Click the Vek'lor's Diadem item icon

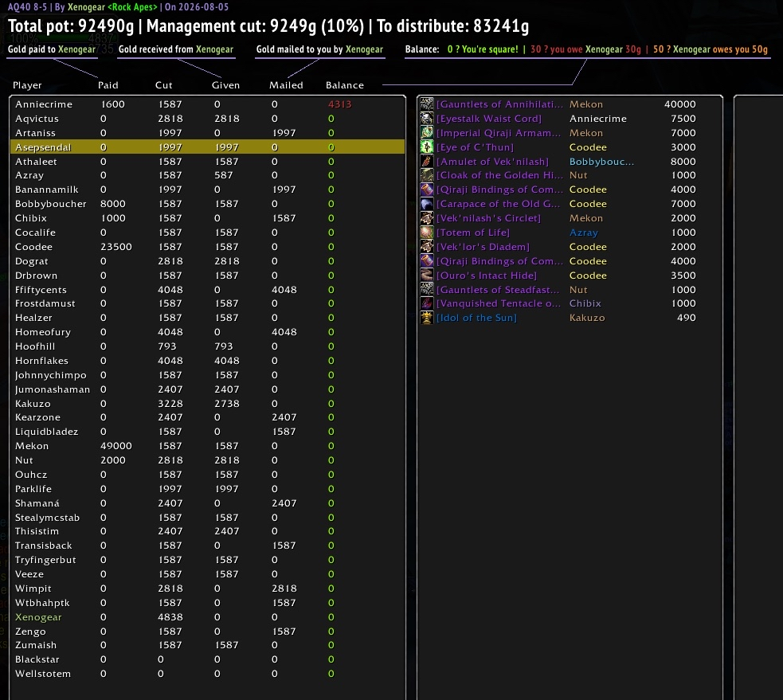(x=426, y=247)
